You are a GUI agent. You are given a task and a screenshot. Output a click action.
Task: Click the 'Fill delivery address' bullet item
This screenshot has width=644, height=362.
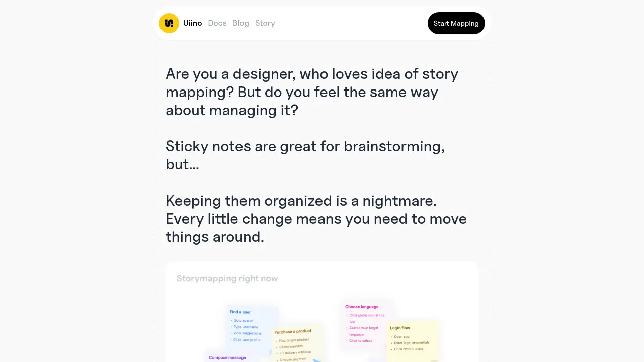tap(295, 353)
